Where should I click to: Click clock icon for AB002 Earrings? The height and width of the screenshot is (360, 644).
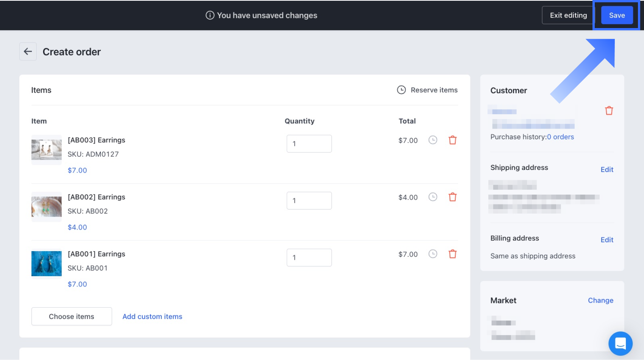click(433, 197)
